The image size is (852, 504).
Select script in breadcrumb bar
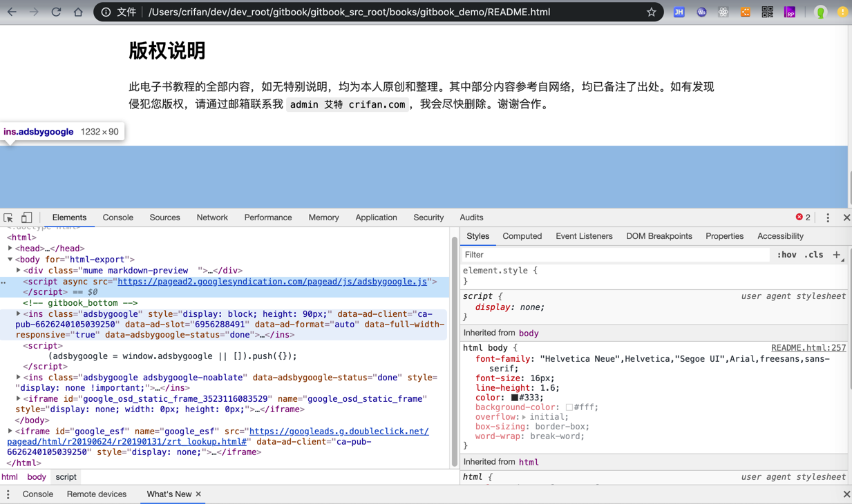point(66,477)
